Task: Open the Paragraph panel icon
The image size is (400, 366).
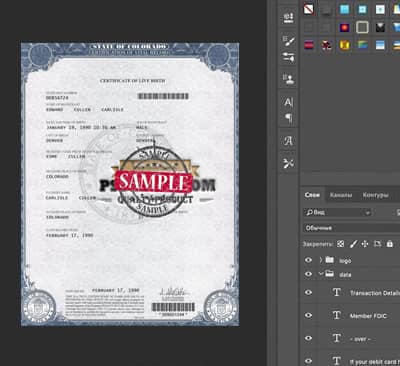Action: pos(289,118)
